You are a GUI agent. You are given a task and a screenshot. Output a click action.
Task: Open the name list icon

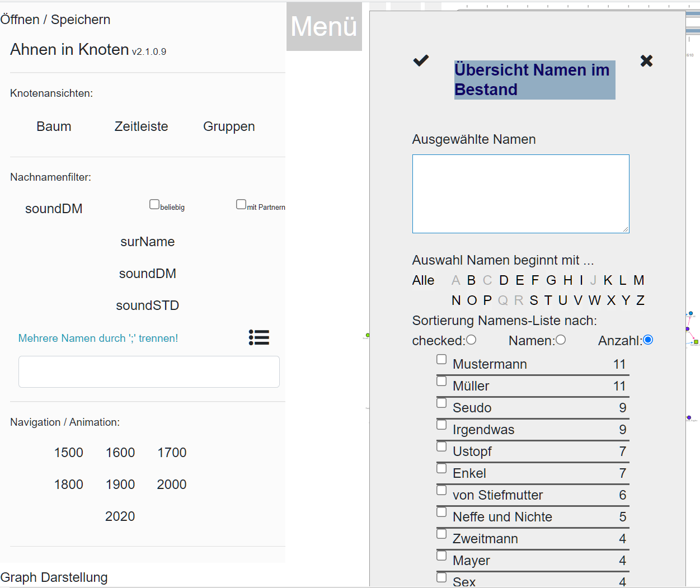click(259, 337)
